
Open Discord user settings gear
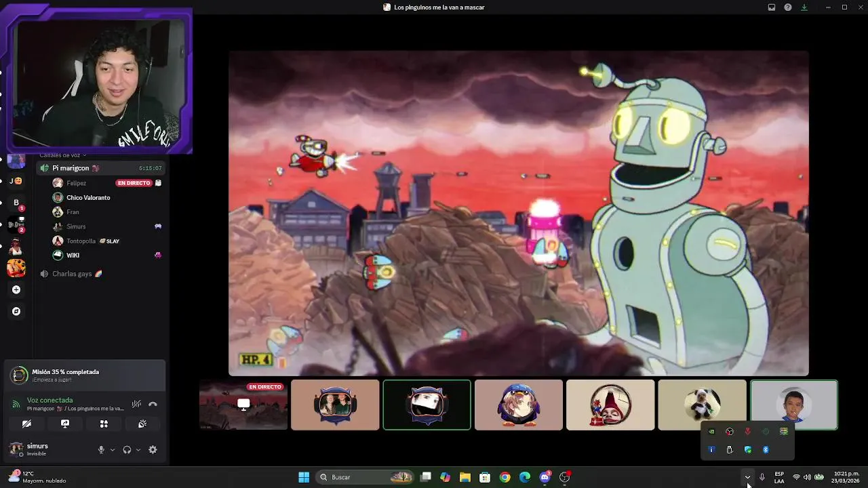point(153,449)
